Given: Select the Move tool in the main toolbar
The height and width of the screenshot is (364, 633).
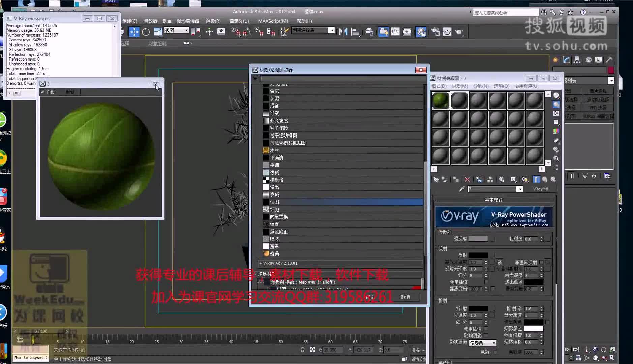Looking at the screenshot, I should point(134,32).
